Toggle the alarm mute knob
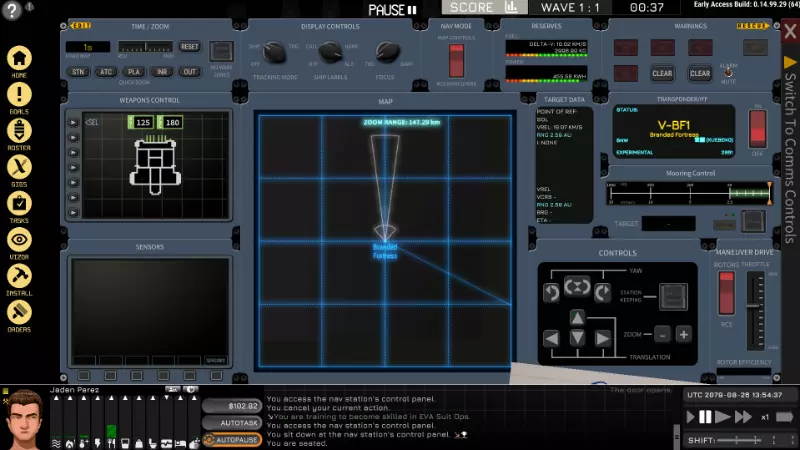 pos(728,73)
